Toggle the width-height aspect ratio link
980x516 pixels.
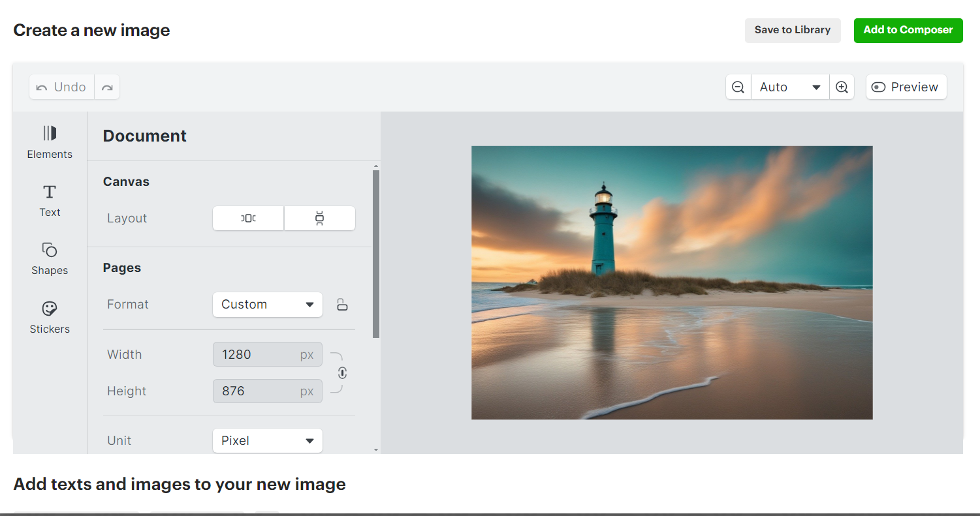pyautogui.click(x=342, y=373)
